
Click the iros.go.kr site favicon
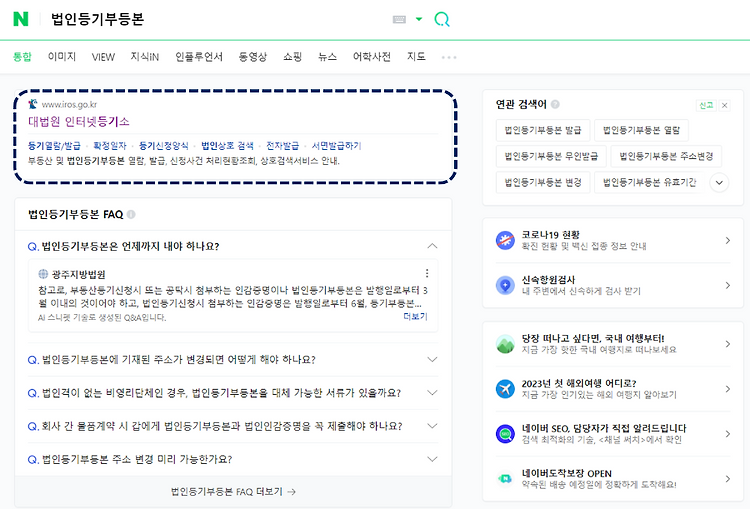click(33, 104)
